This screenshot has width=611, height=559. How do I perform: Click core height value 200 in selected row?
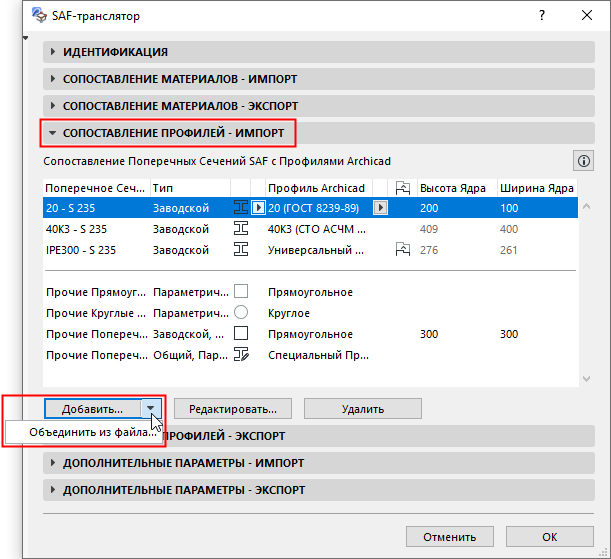tap(429, 208)
